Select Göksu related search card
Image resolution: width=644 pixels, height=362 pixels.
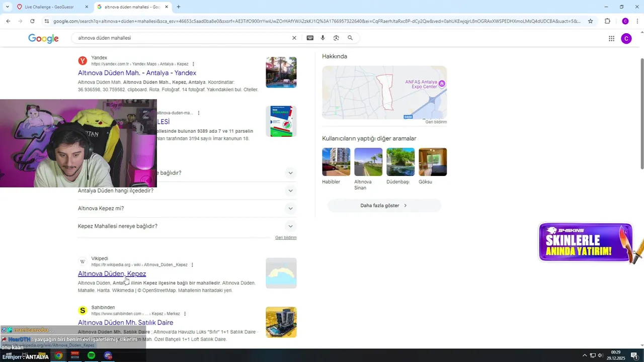[x=433, y=166]
